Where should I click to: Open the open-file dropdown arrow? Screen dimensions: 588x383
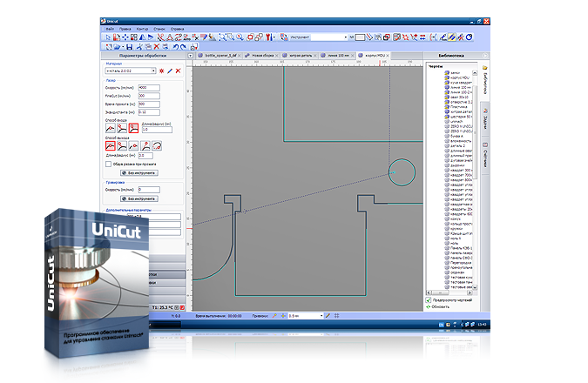pos(122,47)
